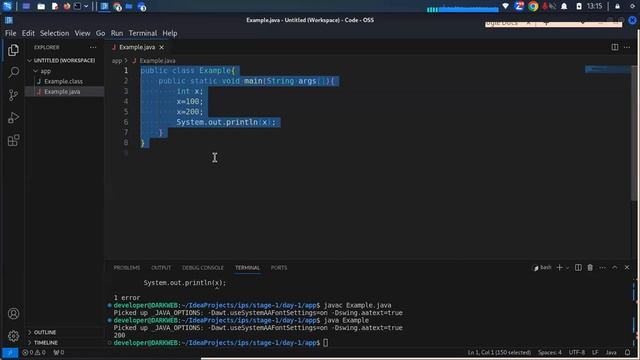Show errors and warnings count in status bar
This screenshot has width=640, height=360.
pos(34,352)
